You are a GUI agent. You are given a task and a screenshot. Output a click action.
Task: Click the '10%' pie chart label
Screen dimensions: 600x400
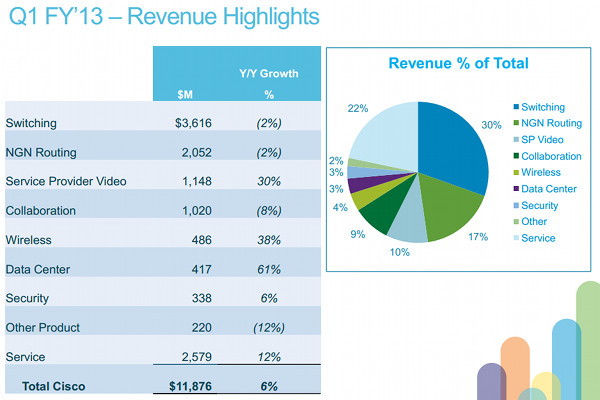click(399, 252)
